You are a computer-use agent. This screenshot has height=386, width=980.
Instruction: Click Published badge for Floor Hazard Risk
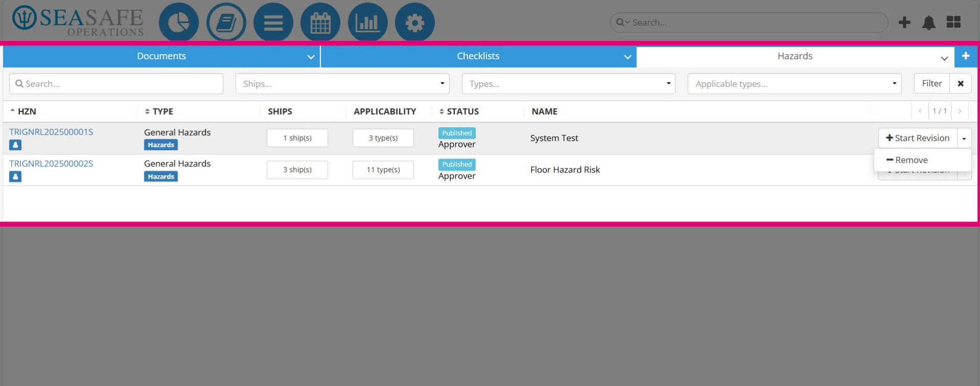coord(457,164)
